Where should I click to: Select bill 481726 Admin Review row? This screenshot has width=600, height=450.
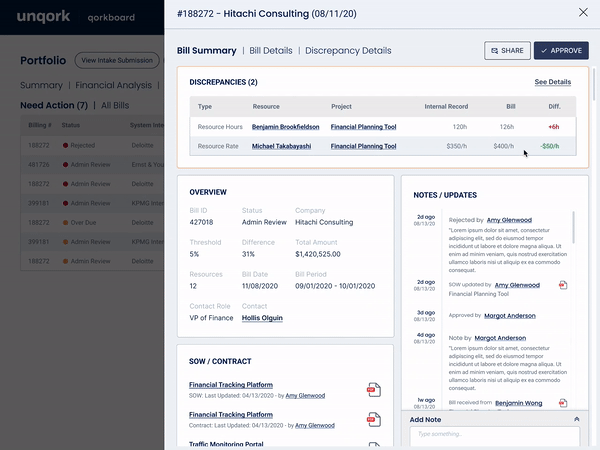pyautogui.click(x=92, y=165)
